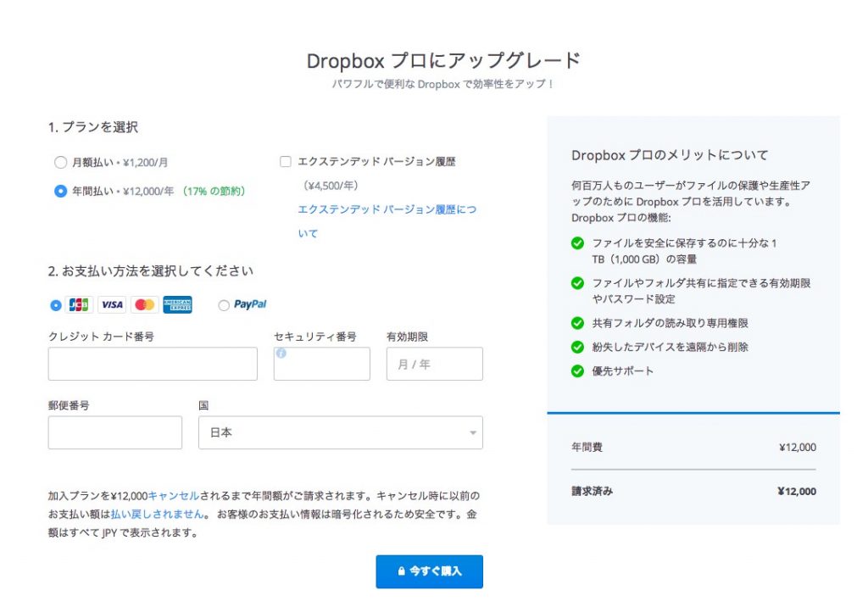Select the 月額払い ¥1,200/月 plan

click(60, 162)
